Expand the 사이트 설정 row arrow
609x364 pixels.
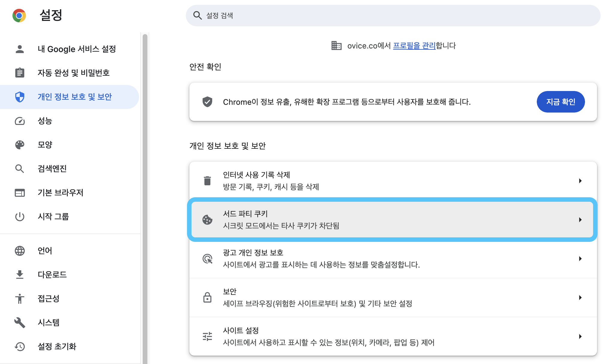point(580,336)
